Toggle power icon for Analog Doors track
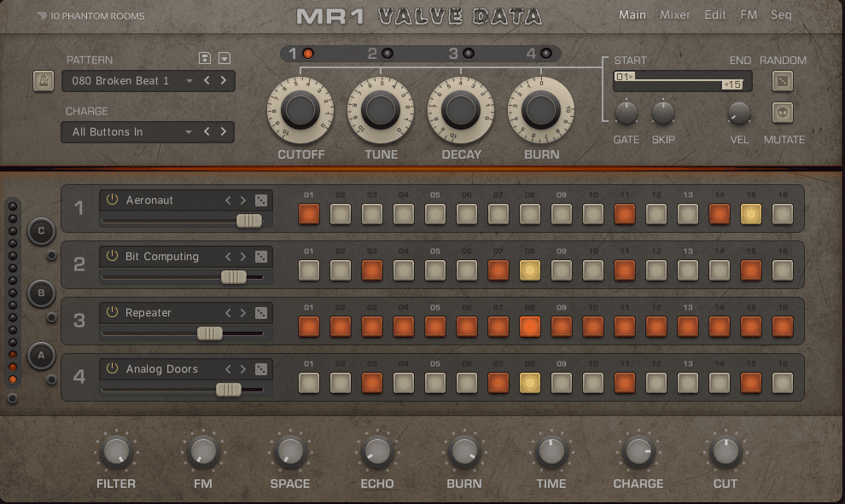The width and height of the screenshot is (845, 504). click(x=112, y=369)
